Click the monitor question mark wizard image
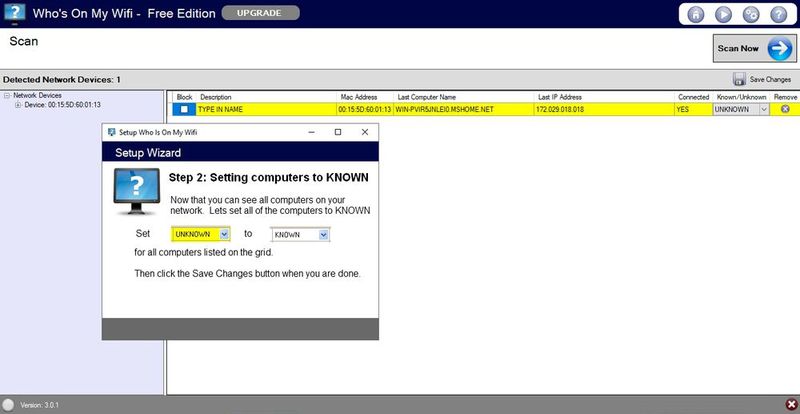Image resolution: width=800 pixels, height=414 pixels. pyautogui.click(x=136, y=191)
